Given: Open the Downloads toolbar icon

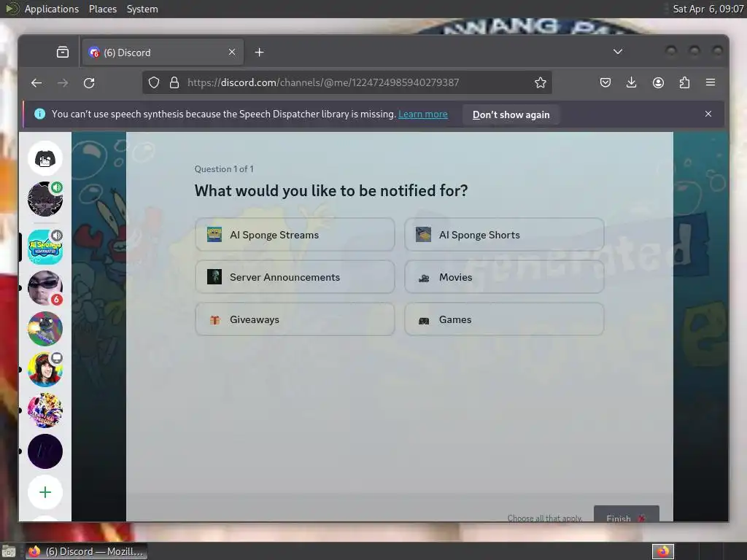Looking at the screenshot, I should click(x=631, y=83).
